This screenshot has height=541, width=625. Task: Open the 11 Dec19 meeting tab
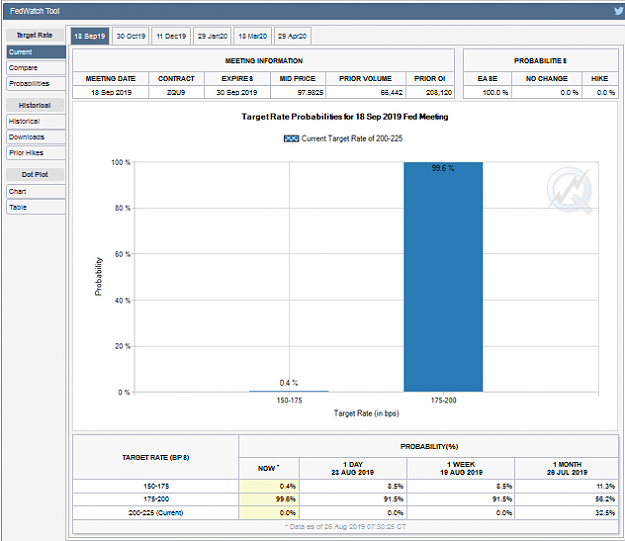(171, 36)
